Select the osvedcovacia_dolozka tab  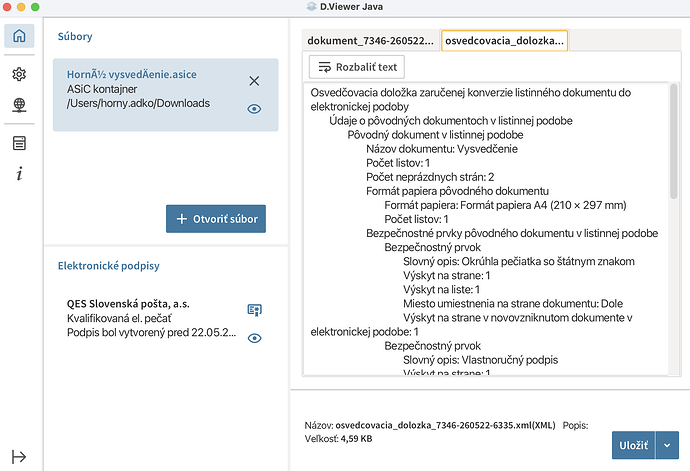tap(504, 40)
